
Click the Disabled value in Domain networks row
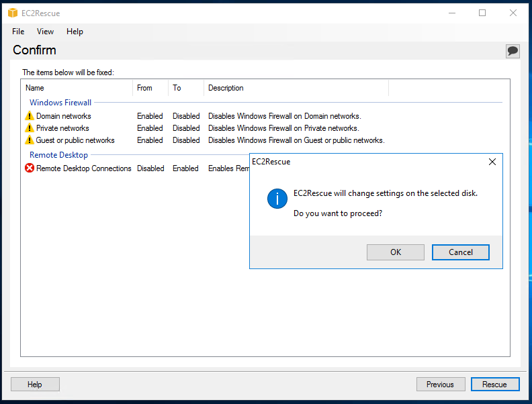click(186, 116)
